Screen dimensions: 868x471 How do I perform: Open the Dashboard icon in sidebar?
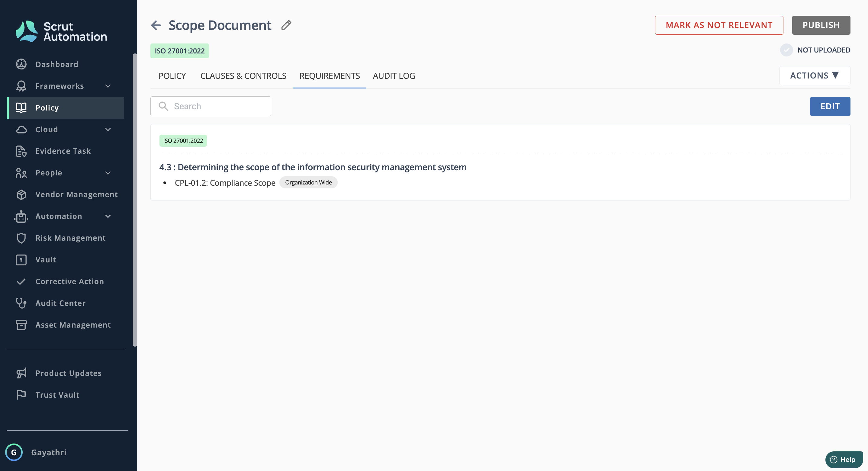tap(21, 64)
